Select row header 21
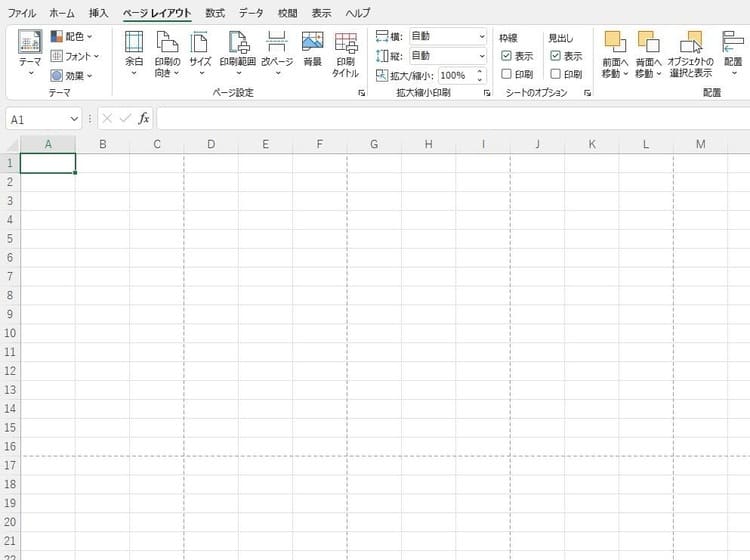Viewport: 750px width, 560px height. 10,540
